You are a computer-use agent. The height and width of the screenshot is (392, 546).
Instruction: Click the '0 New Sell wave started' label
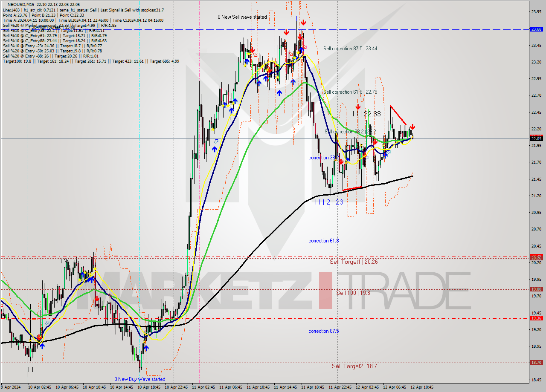coord(242,17)
